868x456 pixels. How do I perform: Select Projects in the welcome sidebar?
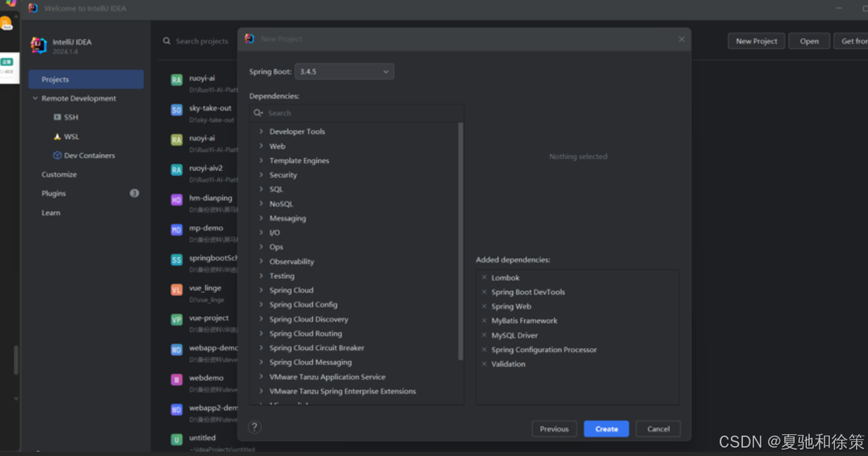click(x=86, y=79)
